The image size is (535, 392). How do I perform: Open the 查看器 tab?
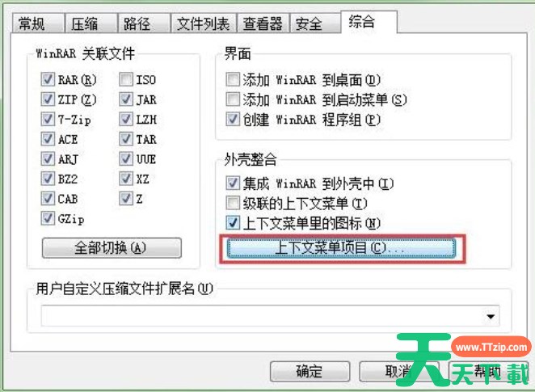263,23
